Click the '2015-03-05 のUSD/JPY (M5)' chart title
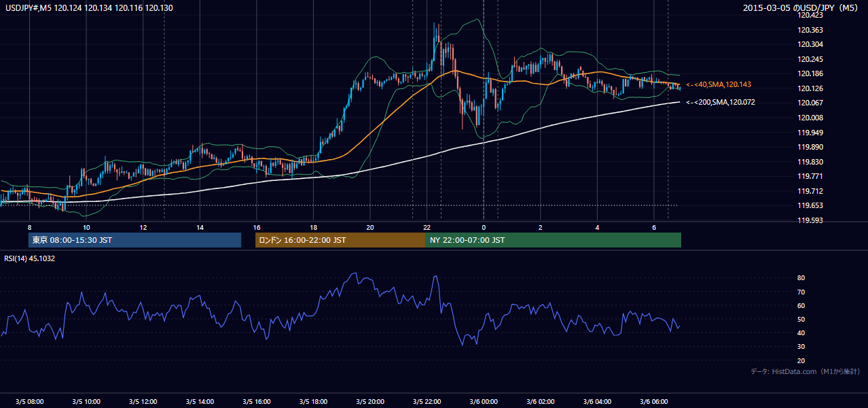Image resolution: width=868 pixels, height=408 pixels. (x=802, y=7)
